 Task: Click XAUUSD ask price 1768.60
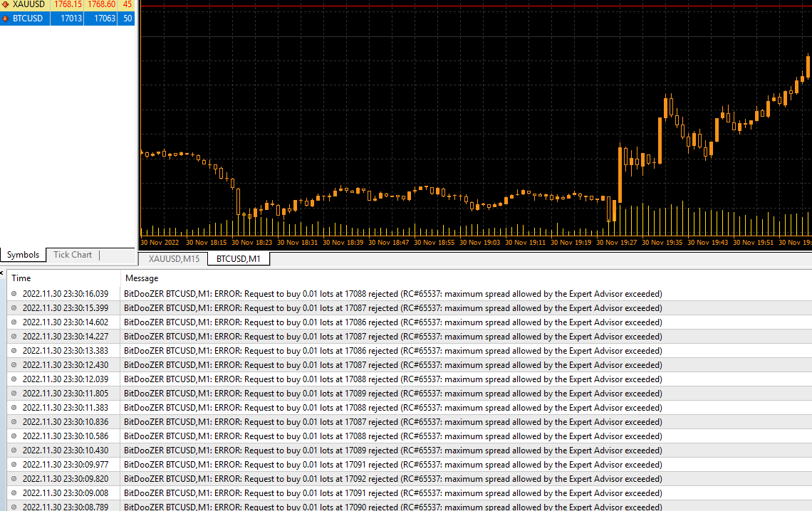101,5
